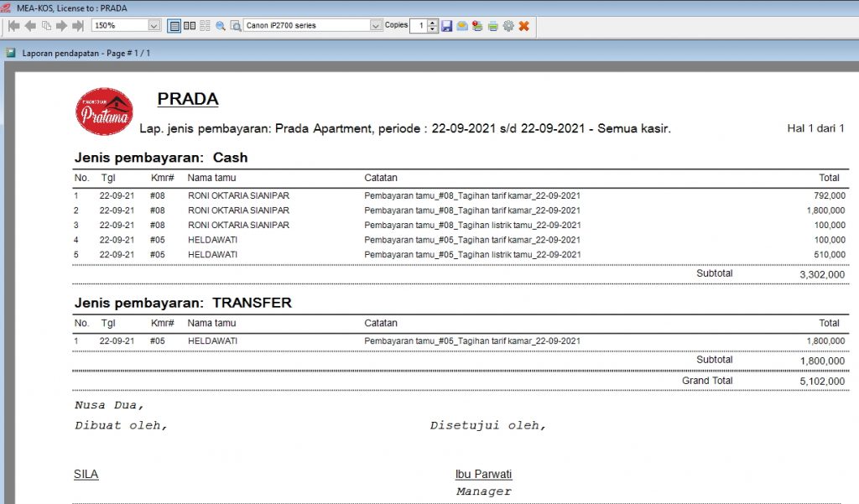
Task: Click the Laporan pendapatan page tab icon
Action: 11,53
